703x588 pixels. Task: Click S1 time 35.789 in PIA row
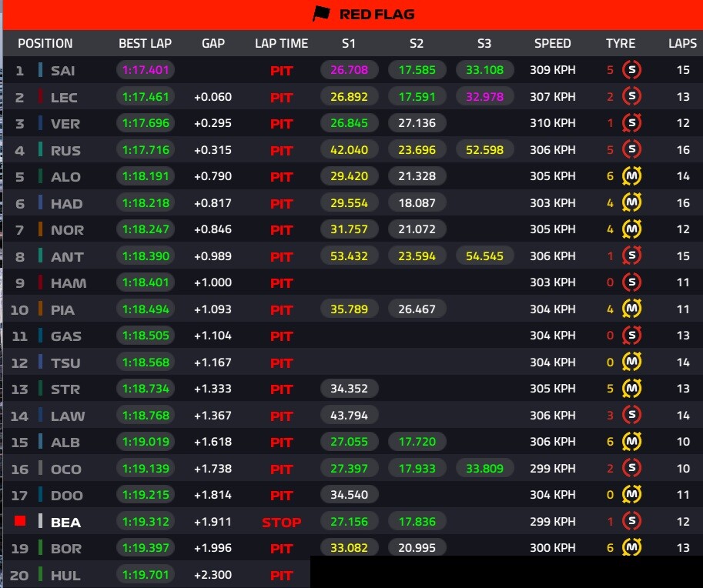[x=350, y=309]
